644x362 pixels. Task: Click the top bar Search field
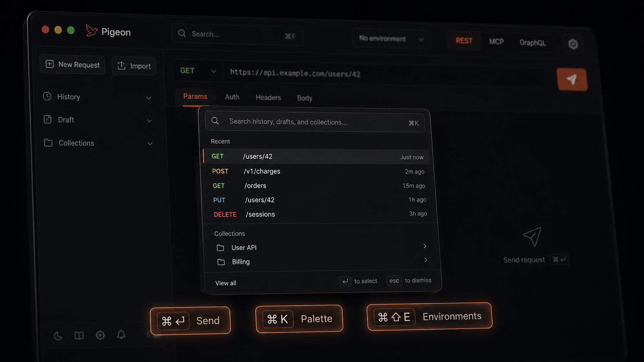click(x=237, y=35)
